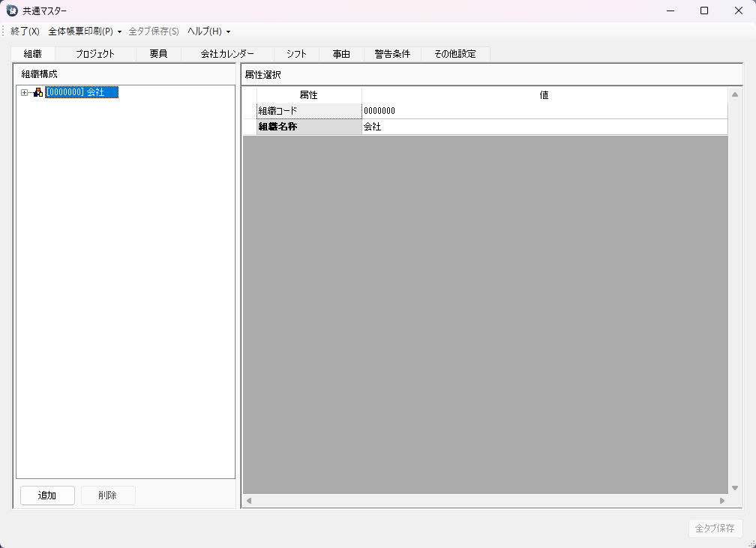
Task: Click the 属性 column header
Action: click(x=308, y=95)
